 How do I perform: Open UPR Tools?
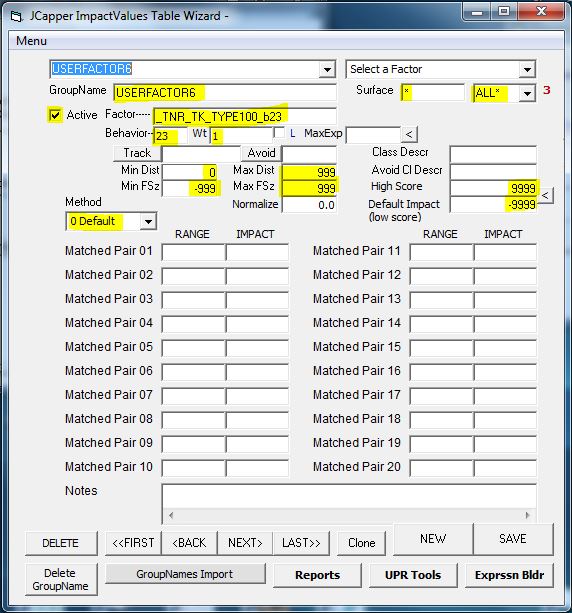pos(413,575)
